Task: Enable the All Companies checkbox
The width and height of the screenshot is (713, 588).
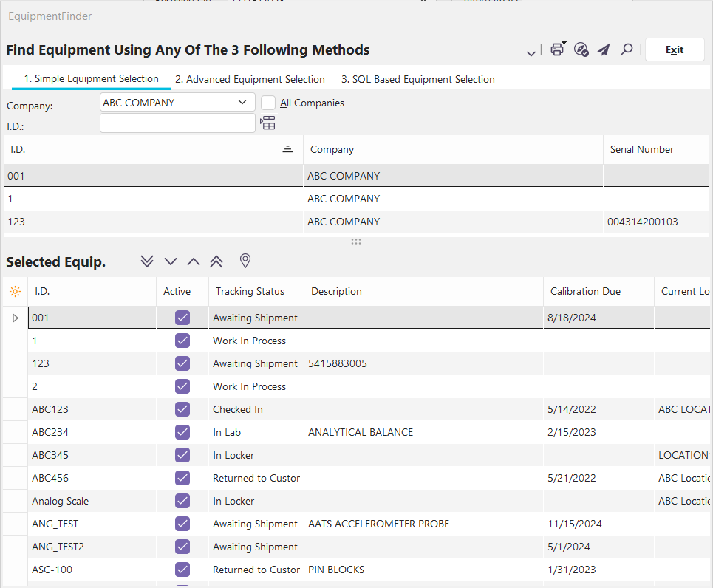Action: tap(269, 103)
